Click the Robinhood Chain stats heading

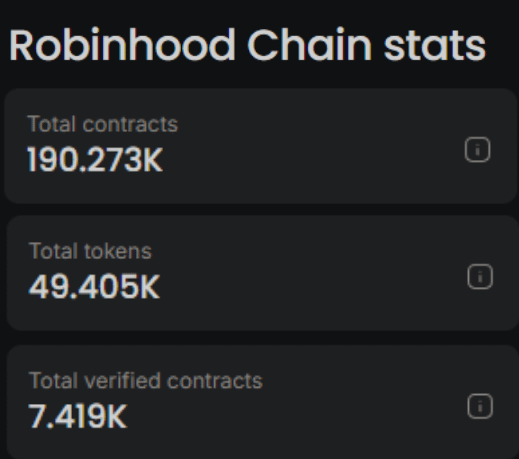(247, 45)
